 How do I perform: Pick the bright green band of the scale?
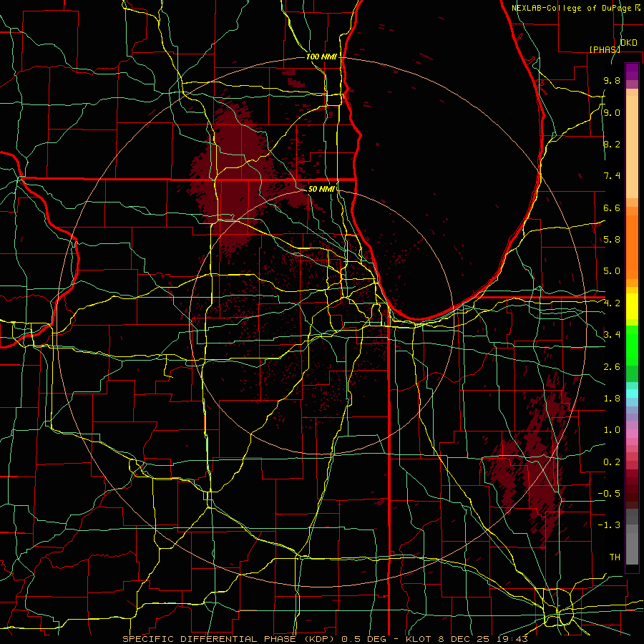(x=632, y=346)
